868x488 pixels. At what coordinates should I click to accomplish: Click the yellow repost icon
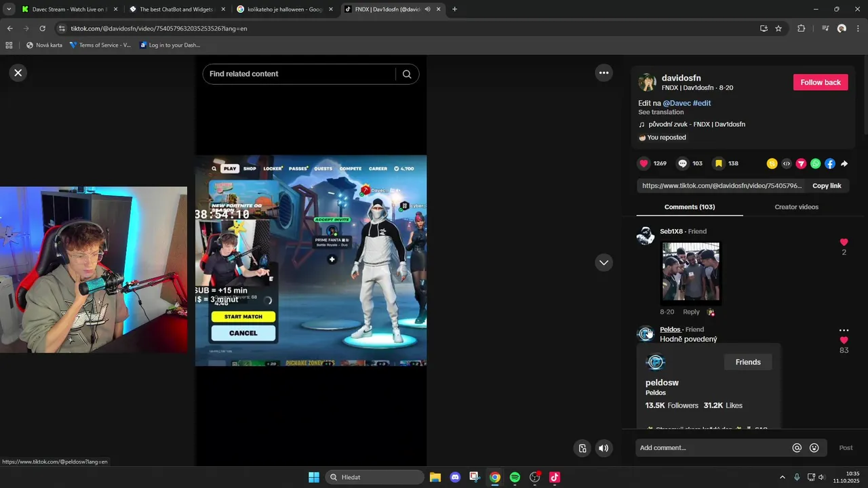(772, 163)
